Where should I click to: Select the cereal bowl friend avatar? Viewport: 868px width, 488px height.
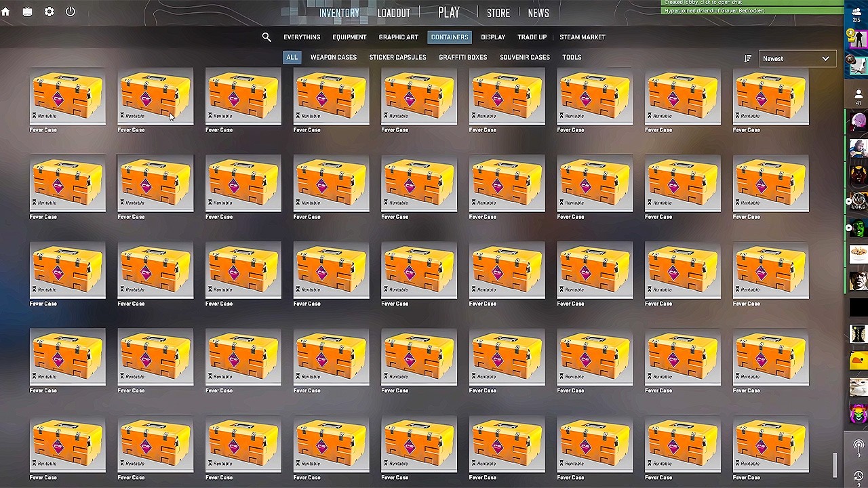click(x=858, y=255)
